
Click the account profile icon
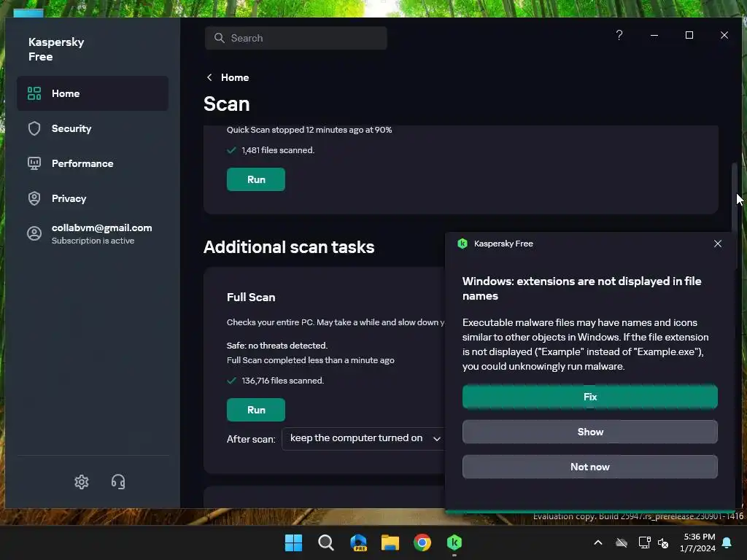click(34, 233)
